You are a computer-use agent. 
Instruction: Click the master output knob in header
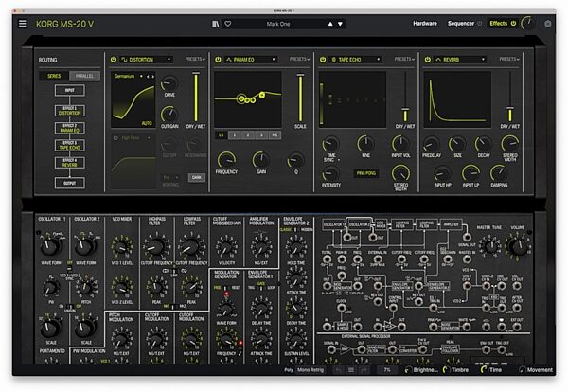pos(528,24)
